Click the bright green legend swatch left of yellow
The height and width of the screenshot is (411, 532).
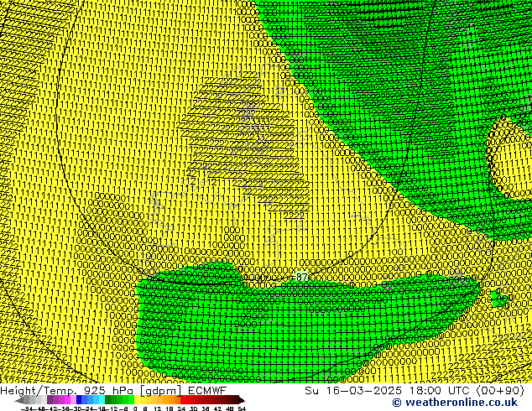click(131, 399)
